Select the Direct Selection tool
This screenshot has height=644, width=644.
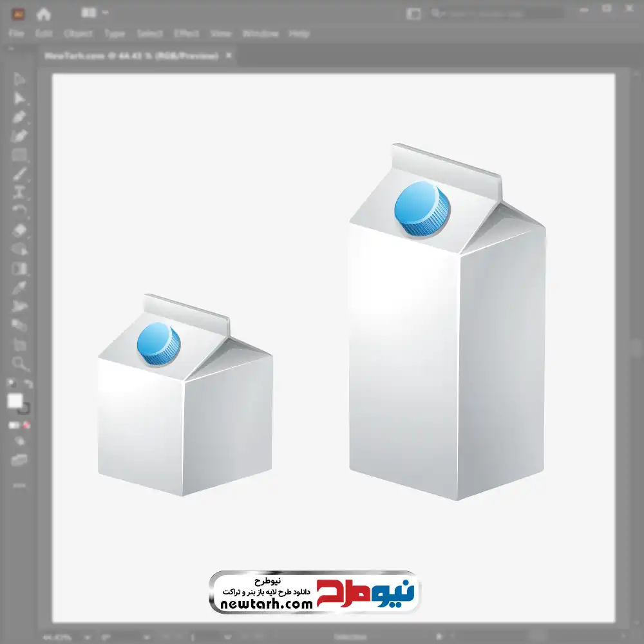point(19,98)
